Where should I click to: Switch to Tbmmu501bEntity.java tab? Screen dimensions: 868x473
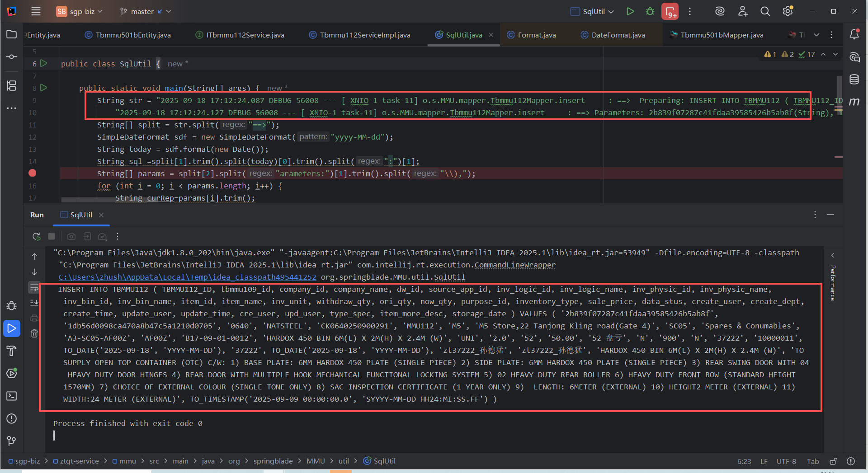tap(128, 35)
